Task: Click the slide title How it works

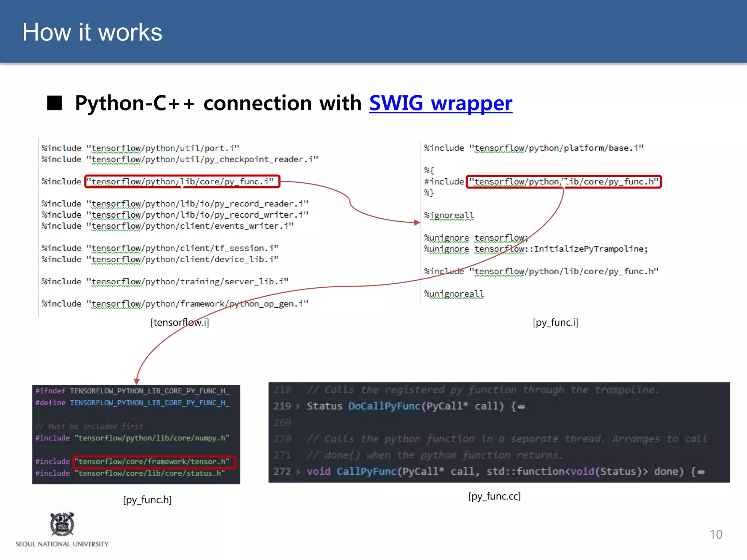Action: [92, 32]
